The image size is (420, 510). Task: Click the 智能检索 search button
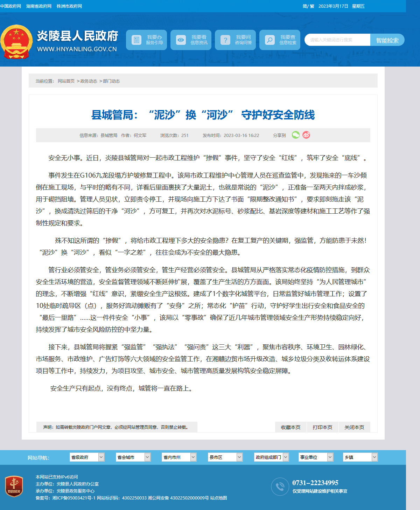[387, 40]
